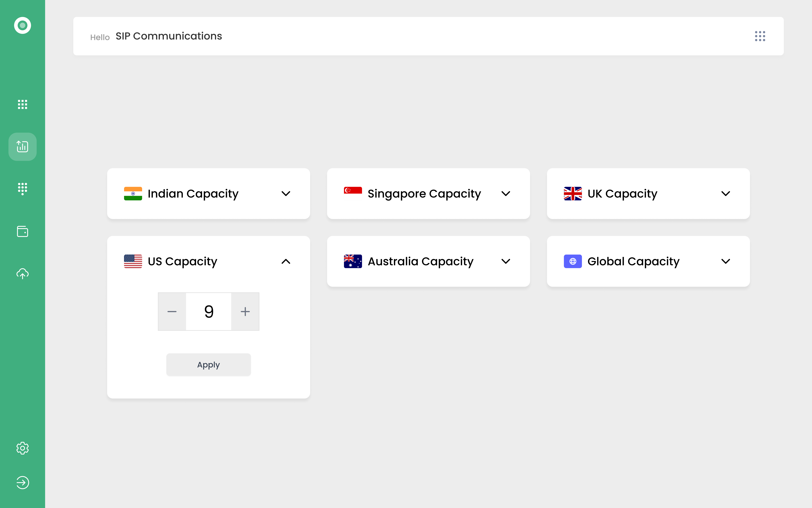Image resolution: width=812 pixels, height=508 pixels.
Task: Collapse the US Capacity chevron
Action: (x=286, y=261)
